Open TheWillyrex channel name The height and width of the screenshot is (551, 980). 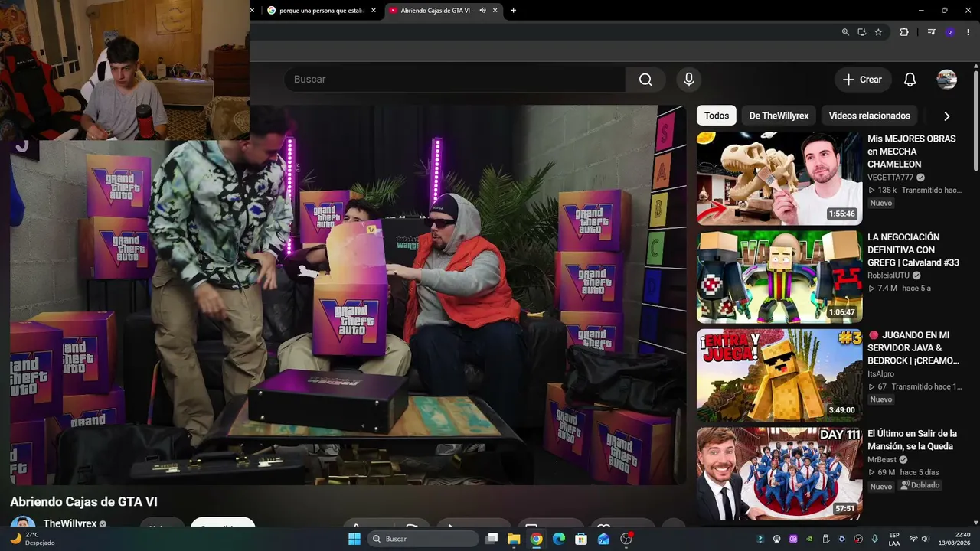70,523
